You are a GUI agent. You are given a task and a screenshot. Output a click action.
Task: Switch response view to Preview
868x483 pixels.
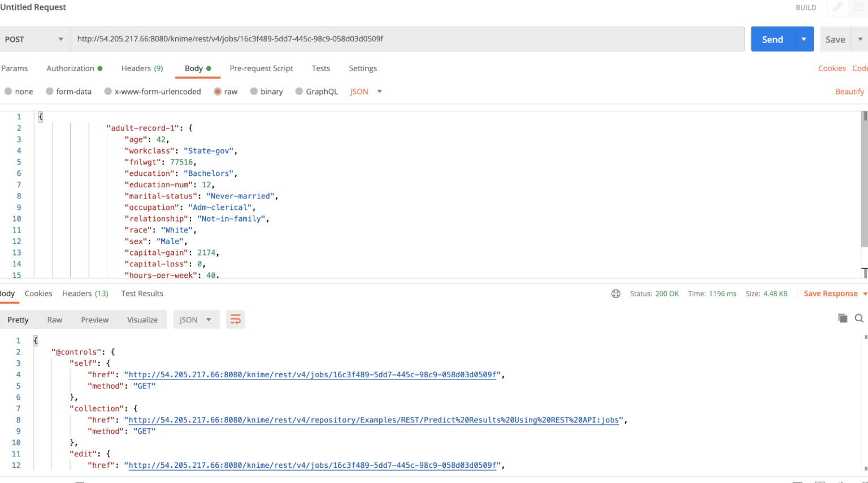point(94,320)
